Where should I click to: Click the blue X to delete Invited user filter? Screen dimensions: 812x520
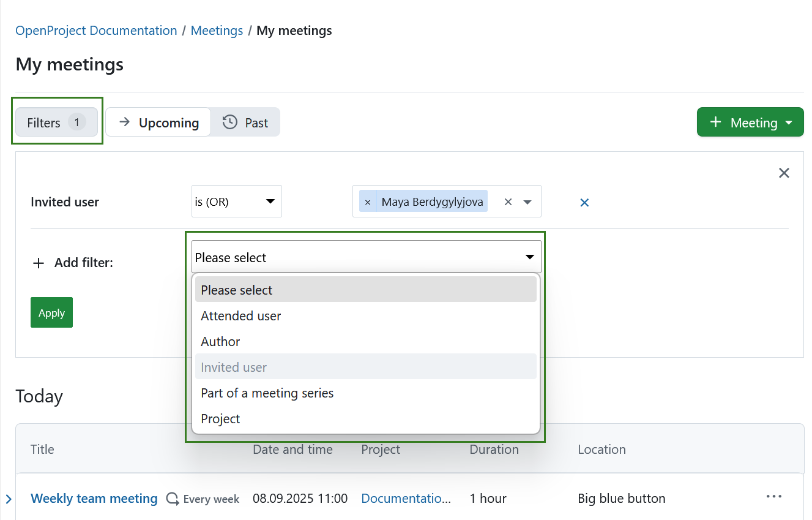(584, 202)
